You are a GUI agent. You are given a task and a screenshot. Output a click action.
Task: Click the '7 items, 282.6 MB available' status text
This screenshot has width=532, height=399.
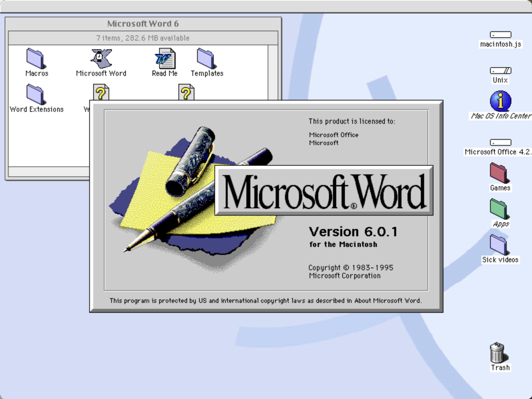click(x=143, y=38)
